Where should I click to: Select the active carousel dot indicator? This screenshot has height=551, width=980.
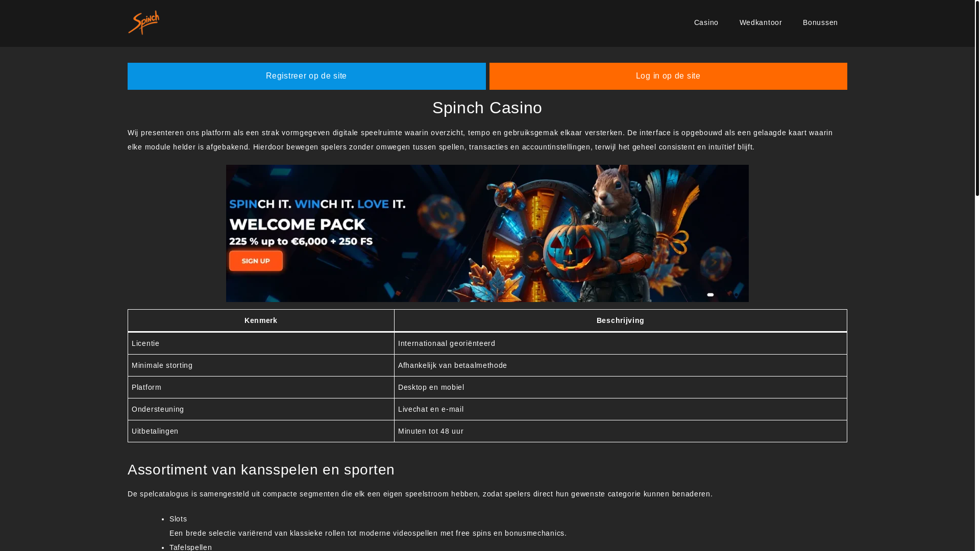[710, 295]
